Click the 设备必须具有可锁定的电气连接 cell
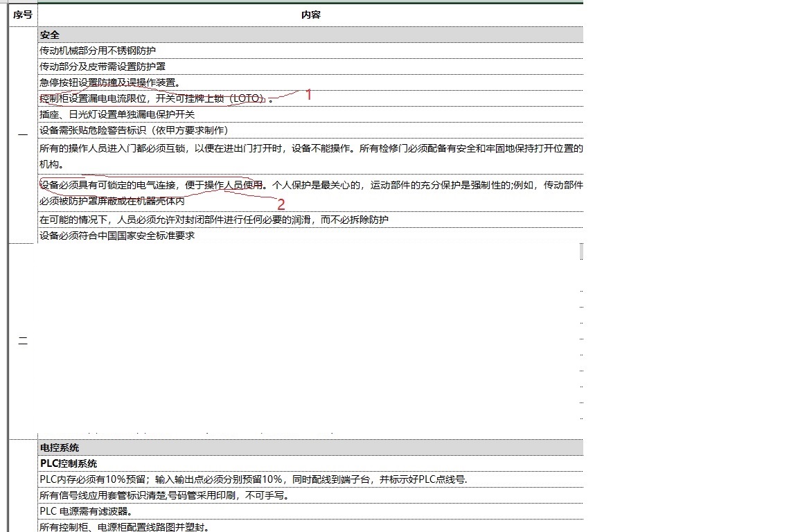The width and height of the screenshot is (798, 532). (x=310, y=193)
